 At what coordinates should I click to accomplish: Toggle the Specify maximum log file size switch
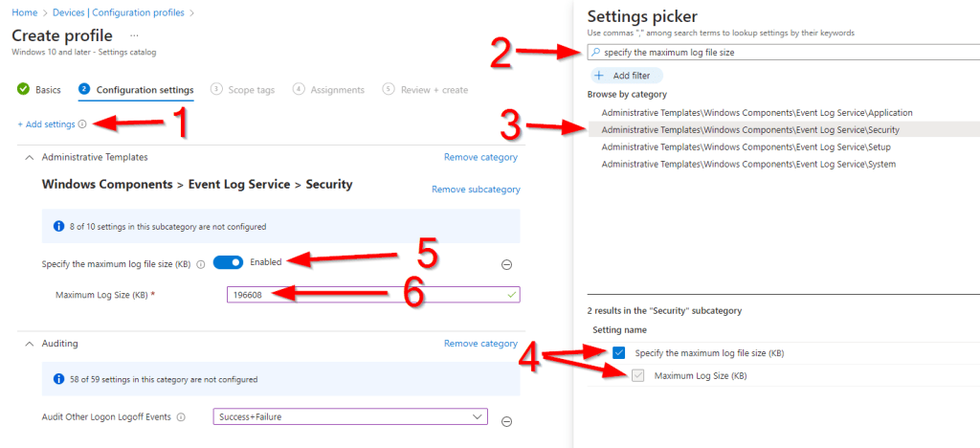228,263
